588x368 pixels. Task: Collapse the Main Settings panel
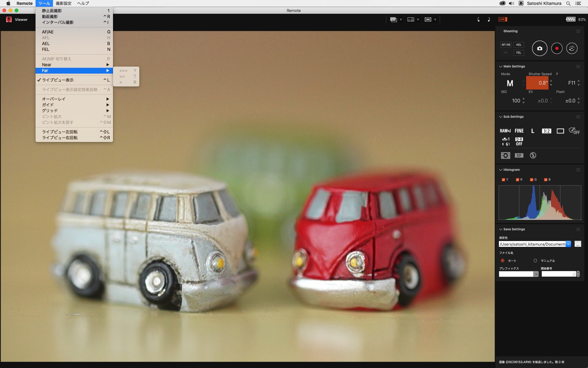(x=501, y=67)
